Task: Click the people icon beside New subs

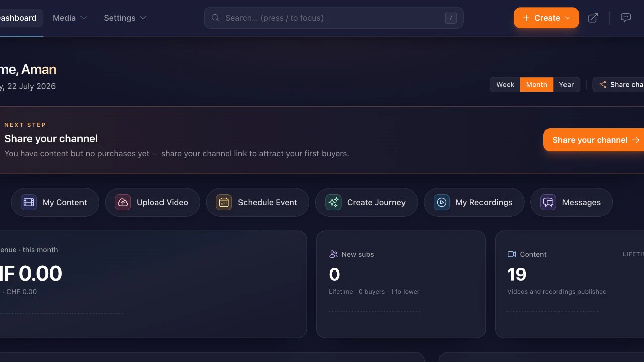Action: tap(333, 254)
